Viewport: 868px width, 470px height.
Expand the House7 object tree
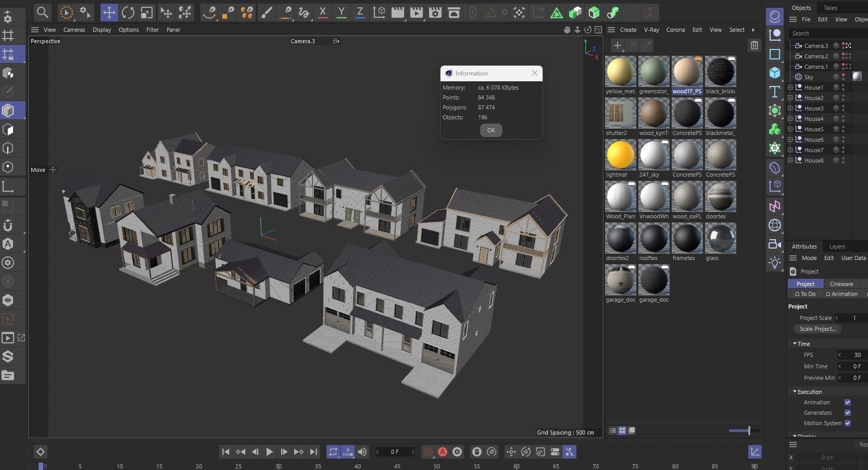coord(790,150)
